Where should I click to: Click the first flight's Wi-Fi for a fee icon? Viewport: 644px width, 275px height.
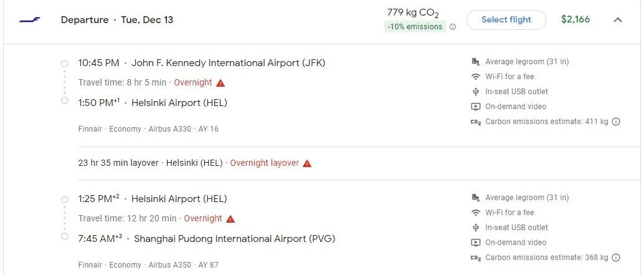coord(476,77)
